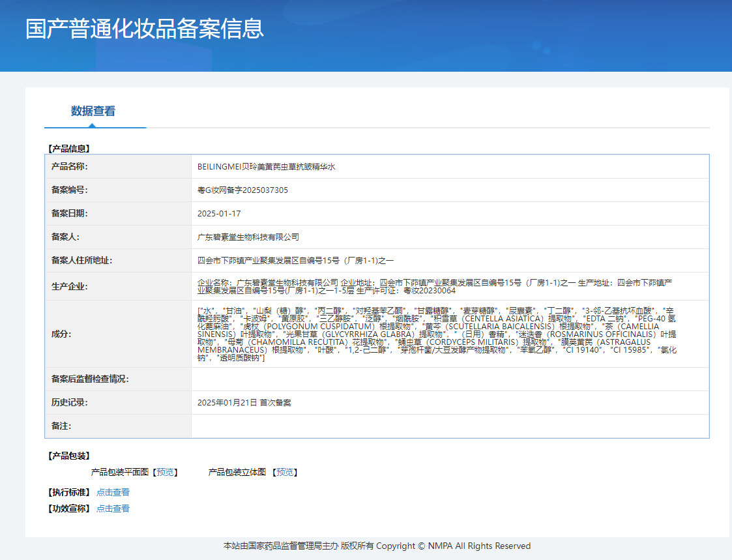732x560 pixels.
Task: Preview the 产品包装立体图 image
Action: (285, 472)
